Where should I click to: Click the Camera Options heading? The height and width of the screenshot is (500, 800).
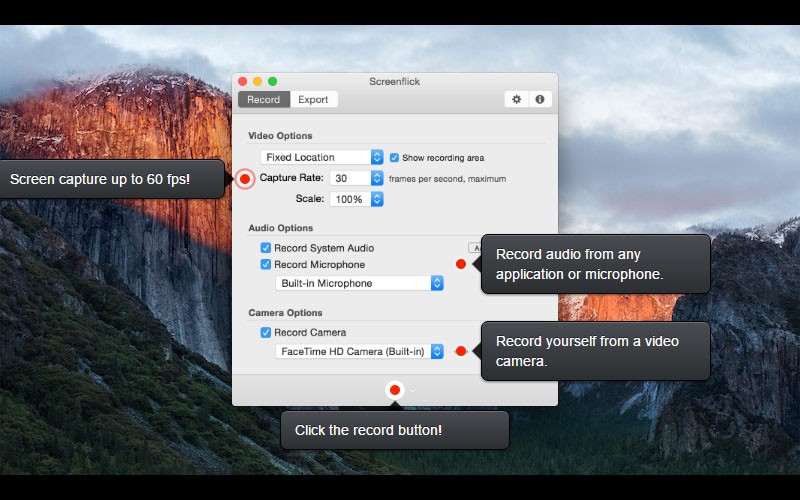point(285,313)
